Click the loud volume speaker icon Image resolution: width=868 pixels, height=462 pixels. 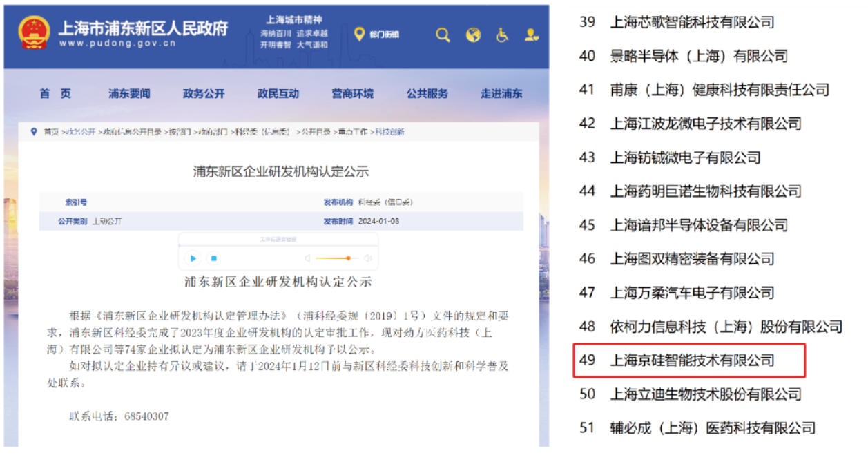tap(368, 258)
